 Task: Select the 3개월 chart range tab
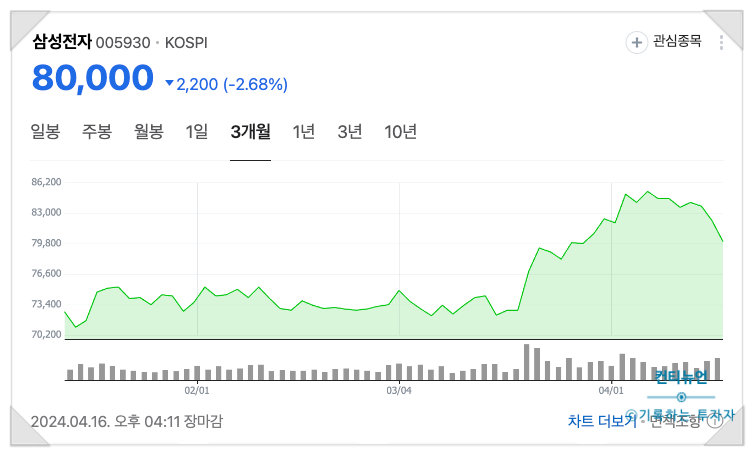coord(250,131)
